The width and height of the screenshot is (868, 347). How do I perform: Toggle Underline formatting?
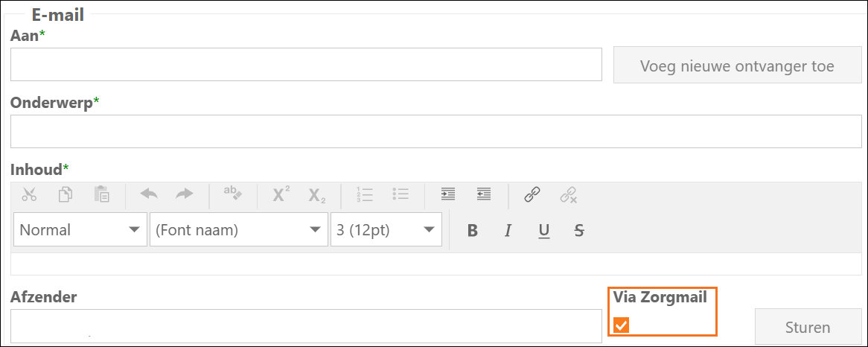(x=544, y=230)
